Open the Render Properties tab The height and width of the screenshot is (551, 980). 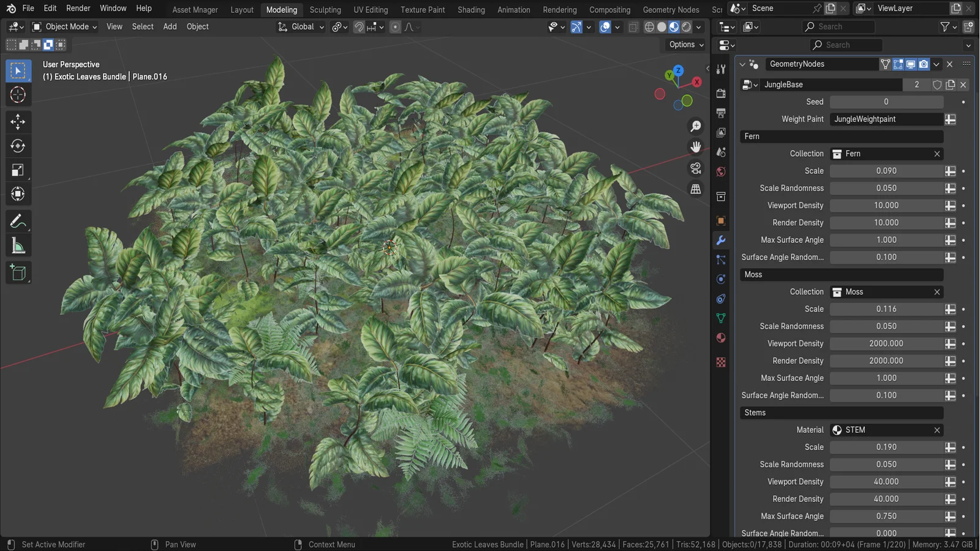click(721, 94)
